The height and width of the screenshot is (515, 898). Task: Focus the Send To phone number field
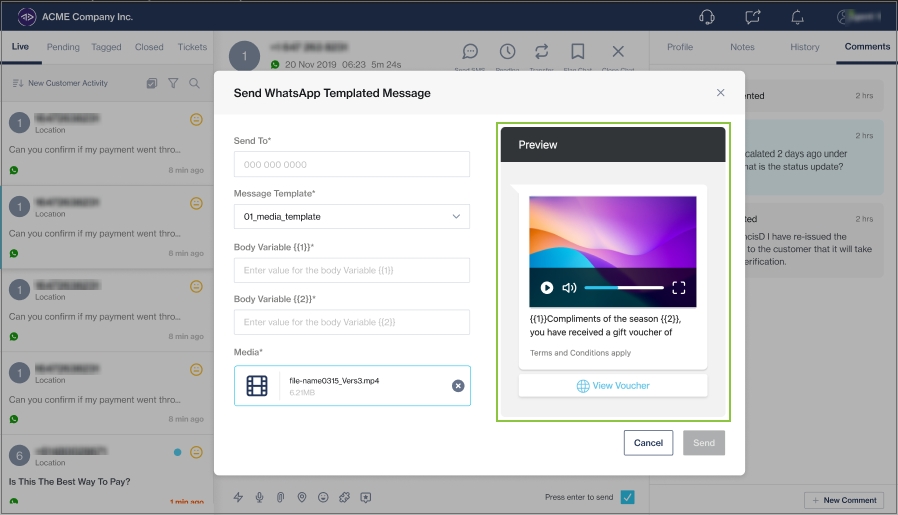coord(351,164)
